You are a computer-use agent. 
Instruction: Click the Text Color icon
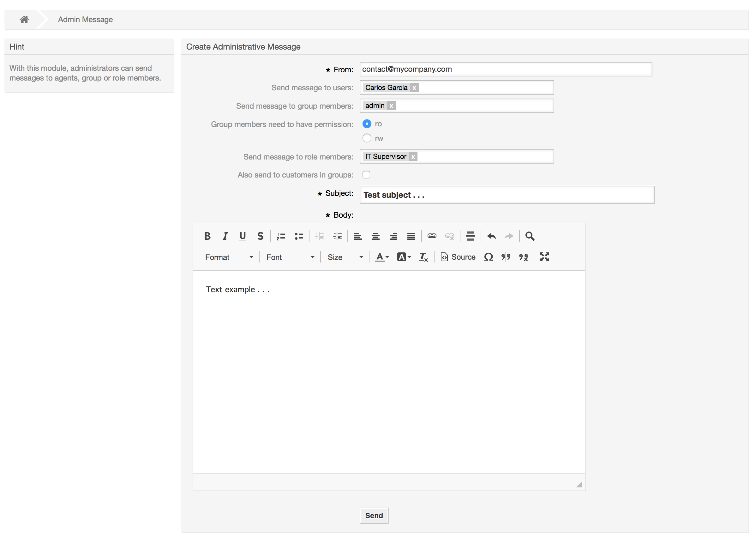pyautogui.click(x=380, y=257)
